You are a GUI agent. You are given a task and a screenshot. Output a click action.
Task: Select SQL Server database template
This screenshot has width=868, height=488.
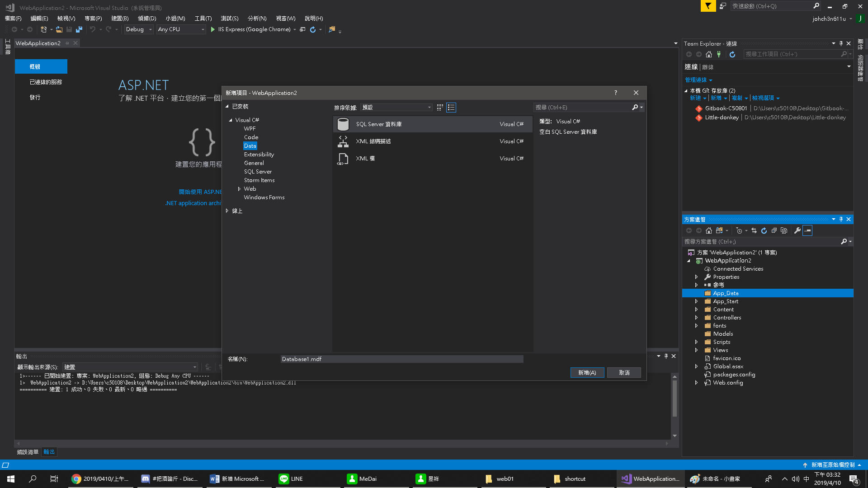(433, 124)
